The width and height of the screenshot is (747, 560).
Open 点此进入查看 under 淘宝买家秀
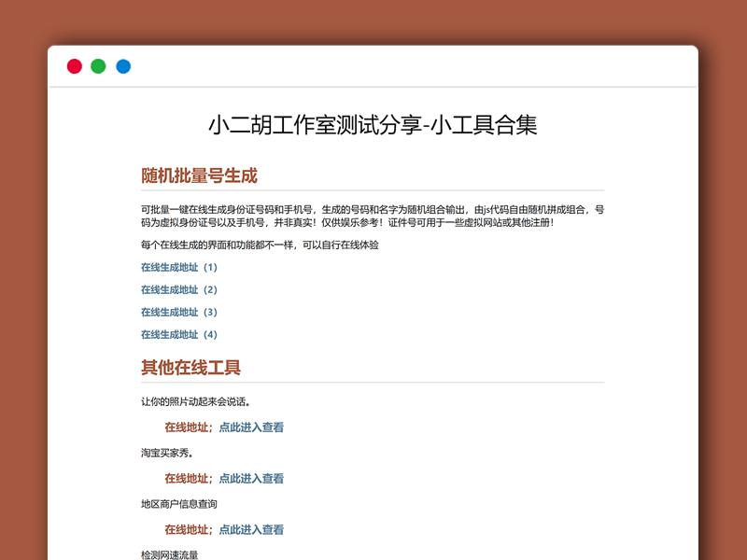tap(251, 478)
